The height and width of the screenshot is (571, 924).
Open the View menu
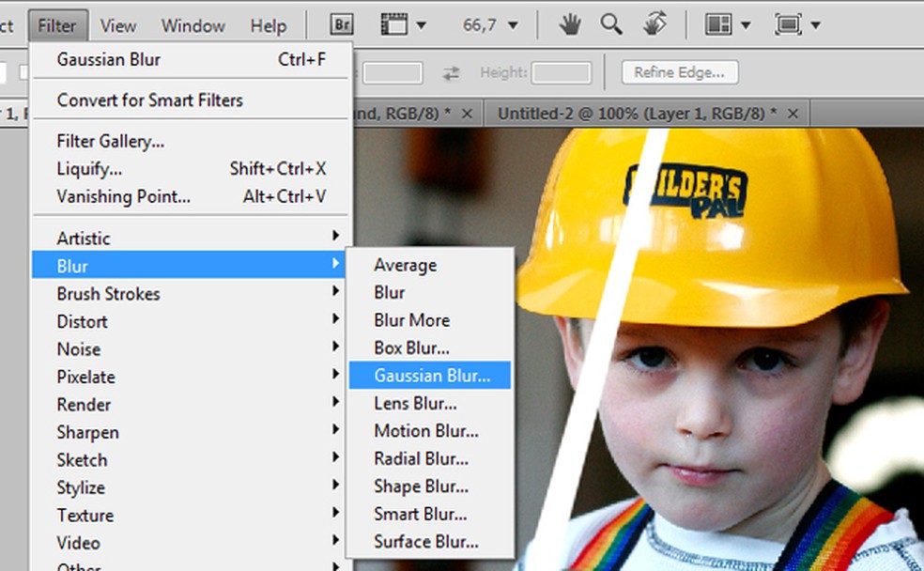118,25
